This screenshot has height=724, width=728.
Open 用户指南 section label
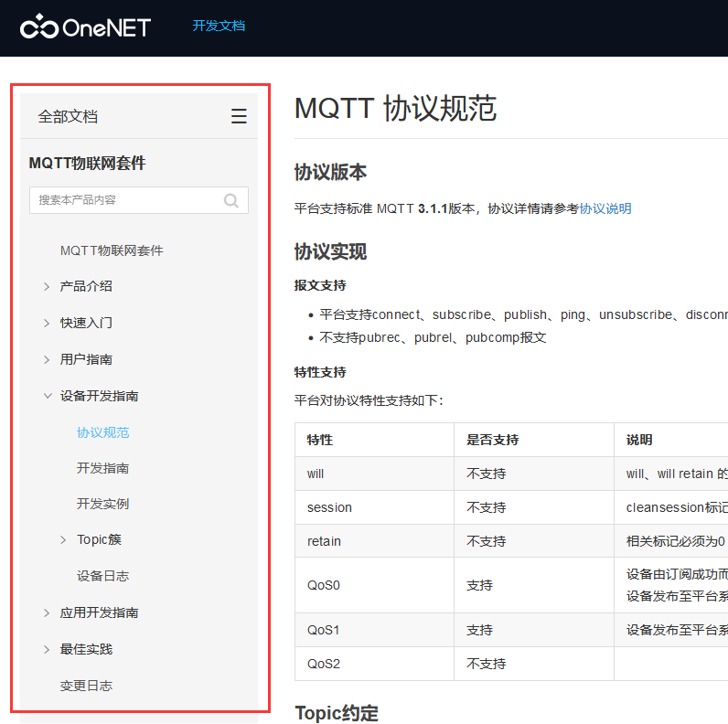pyautogui.click(x=86, y=359)
